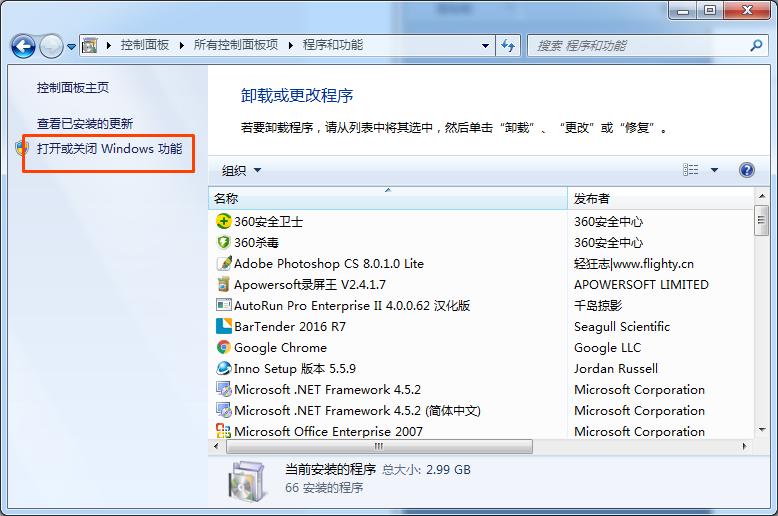Click 控制面板 breadcrumb in address bar
778x516 pixels.
pos(145,45)
